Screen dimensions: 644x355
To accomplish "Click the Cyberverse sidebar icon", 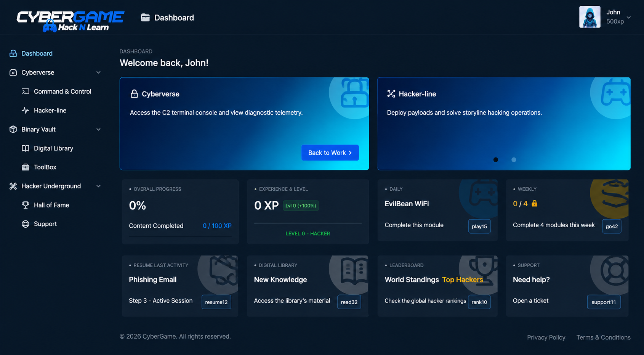I will point(13,72).
